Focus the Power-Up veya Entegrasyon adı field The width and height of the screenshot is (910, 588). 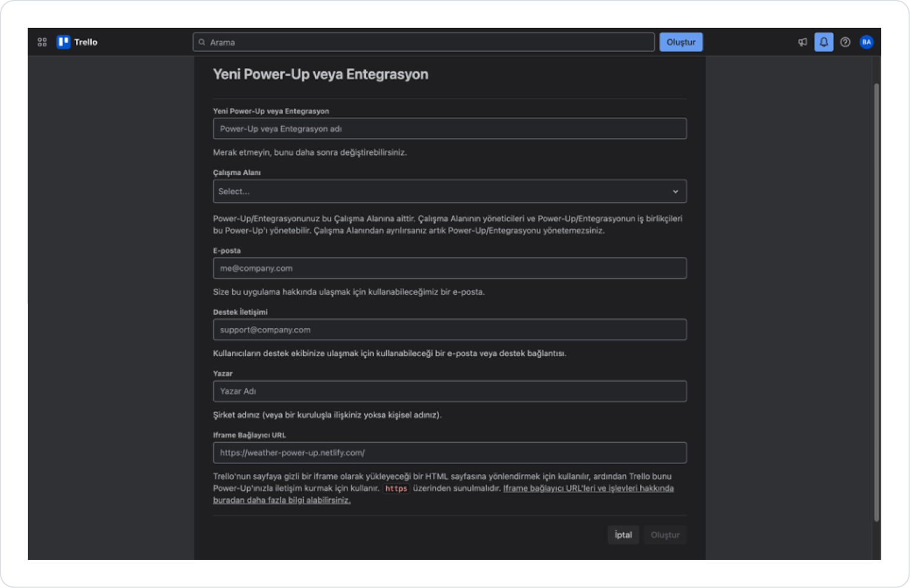click(x=450, y=129)
